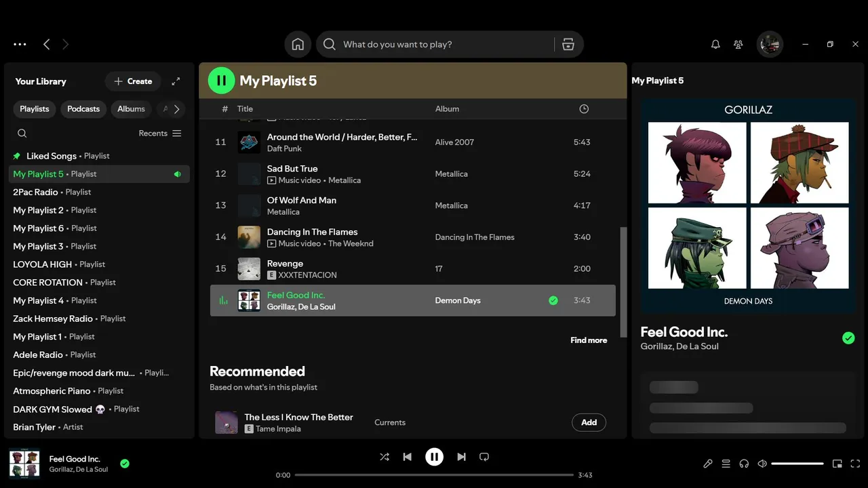Skip to next track

[461, 457]
